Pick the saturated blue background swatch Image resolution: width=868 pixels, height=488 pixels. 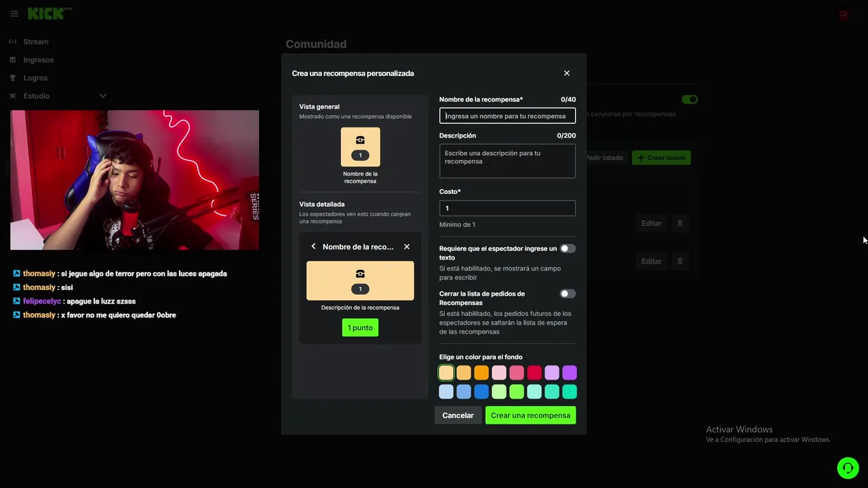[481, 392]
